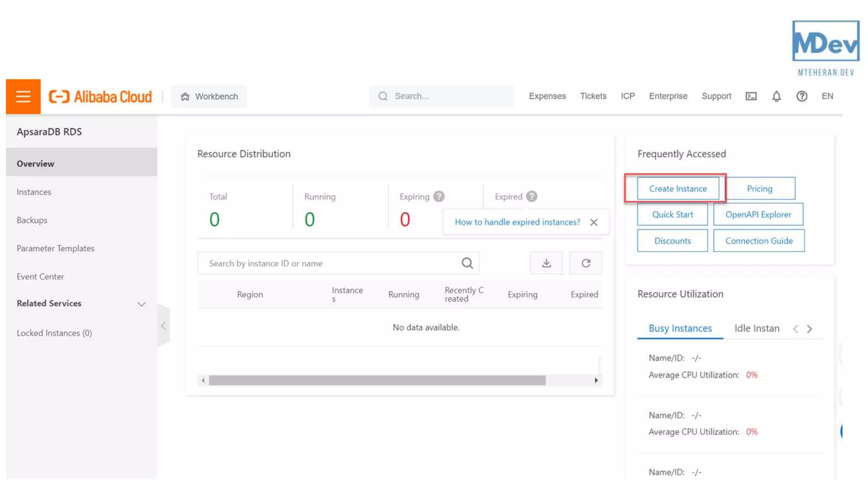Screen dimensions: 868x488
Task: Download the instance list
Action: 546,263
